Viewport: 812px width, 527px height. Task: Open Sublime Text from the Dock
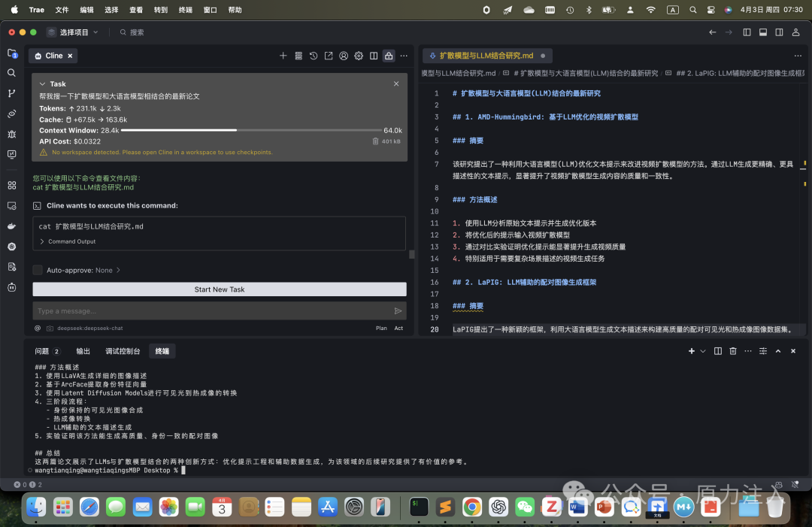[x=445, y=507]
